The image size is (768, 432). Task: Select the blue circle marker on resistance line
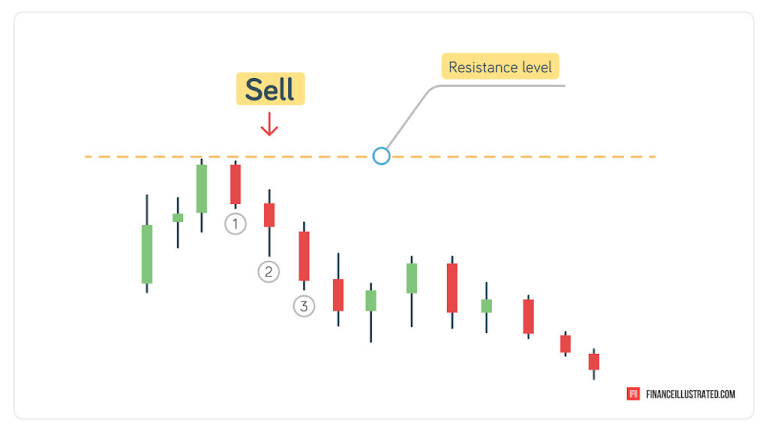[x=381, y=156]
